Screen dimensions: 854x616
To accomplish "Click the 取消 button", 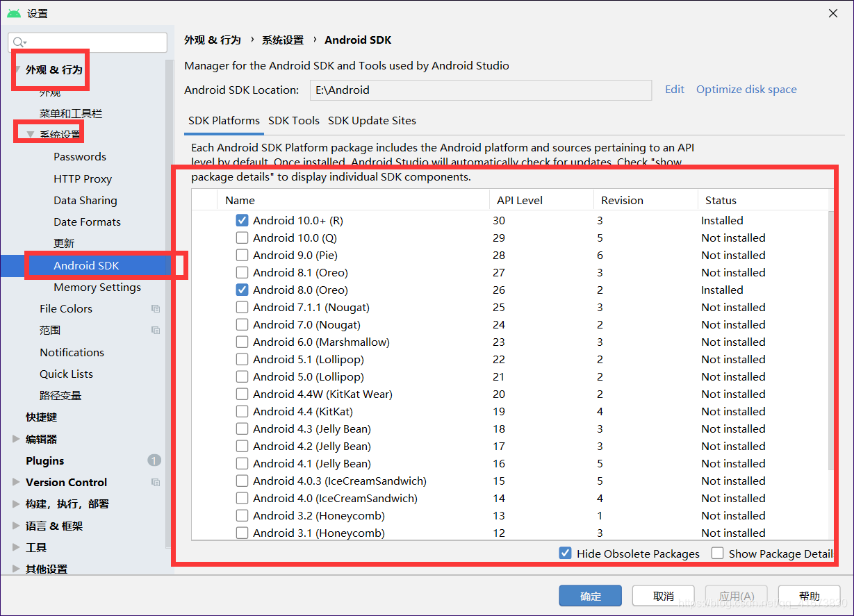I will tap(664, 596).
